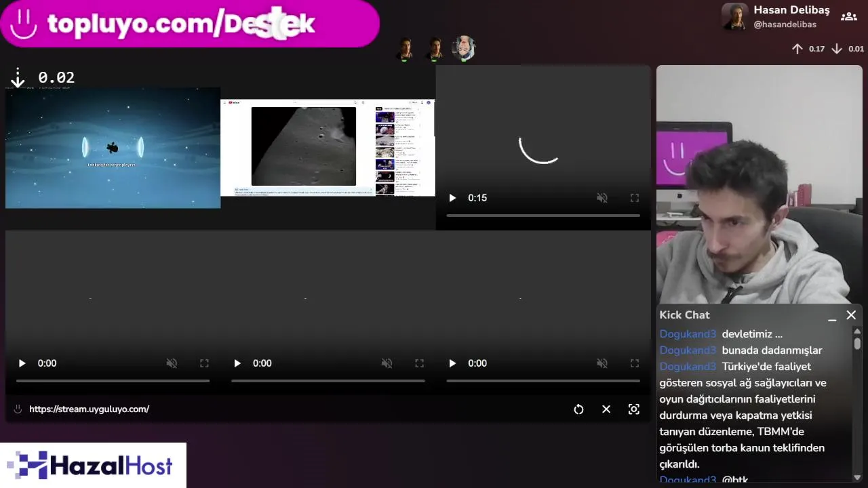Unmute the video showing 0:15

point(601,198)
